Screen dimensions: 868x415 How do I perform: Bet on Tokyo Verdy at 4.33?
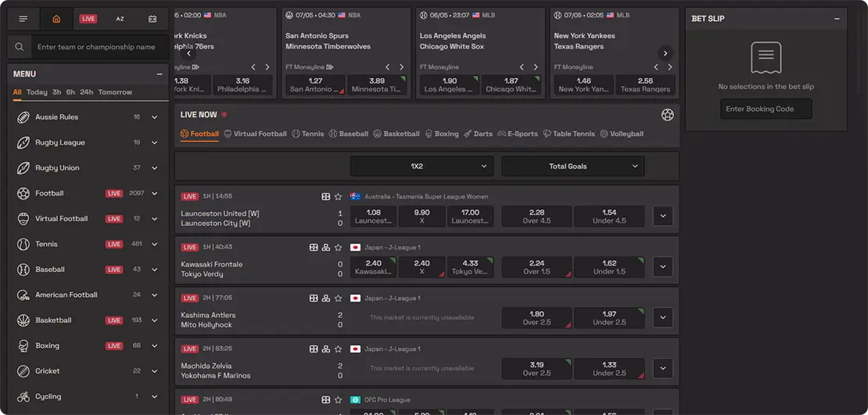tap(470, 267)
